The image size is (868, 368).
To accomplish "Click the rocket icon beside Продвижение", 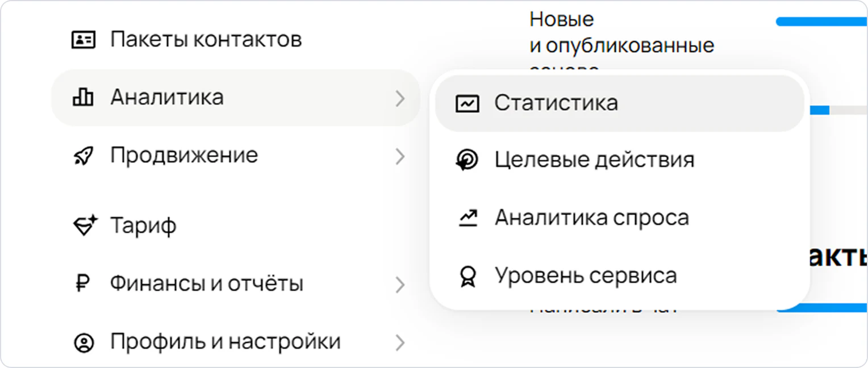I will tap(84, 156).
